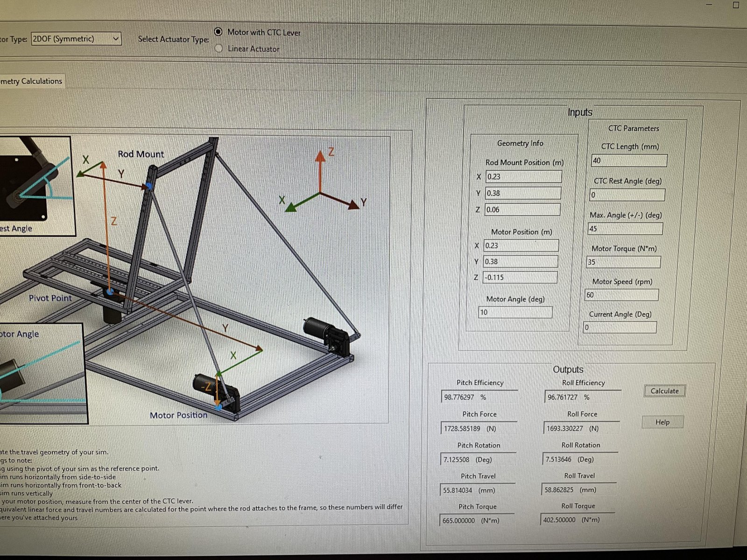This screenshot has height=560, width=747.
Task: Select the Pitch Force output value
Action: (x=479, y=428)
